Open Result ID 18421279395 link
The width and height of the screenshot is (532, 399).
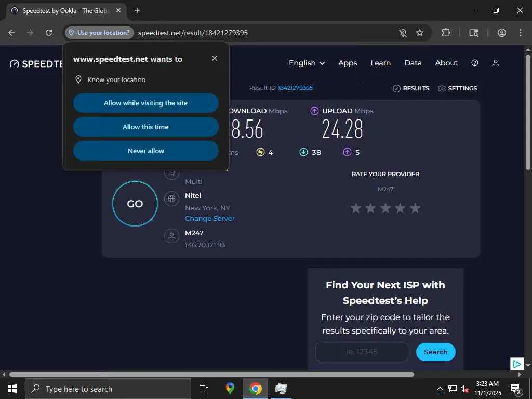coord(295,88)
